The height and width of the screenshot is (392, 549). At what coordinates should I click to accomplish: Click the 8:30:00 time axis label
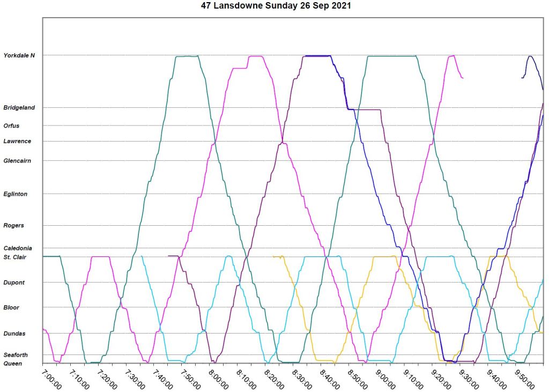pyautogui.click(x=302, y=378)
